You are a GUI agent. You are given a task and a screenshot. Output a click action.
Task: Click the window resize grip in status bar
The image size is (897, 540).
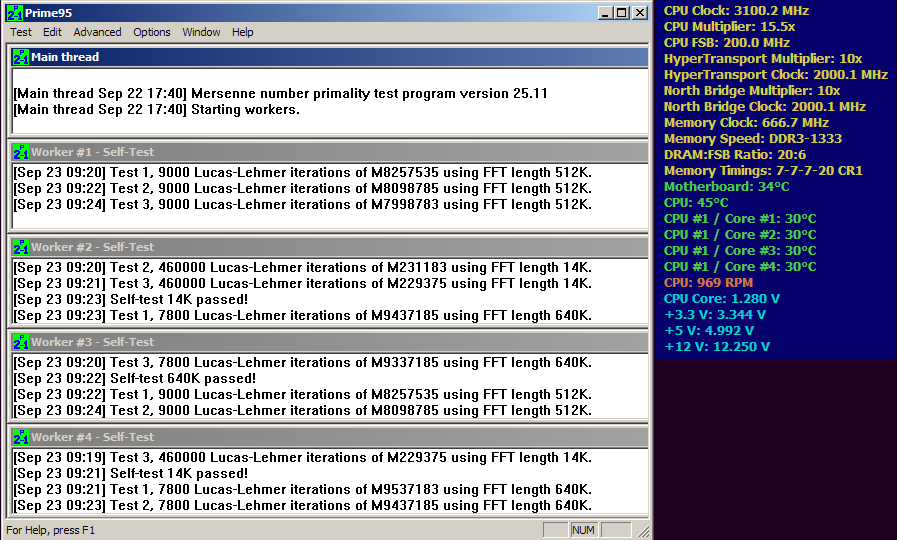click(644, 531)
